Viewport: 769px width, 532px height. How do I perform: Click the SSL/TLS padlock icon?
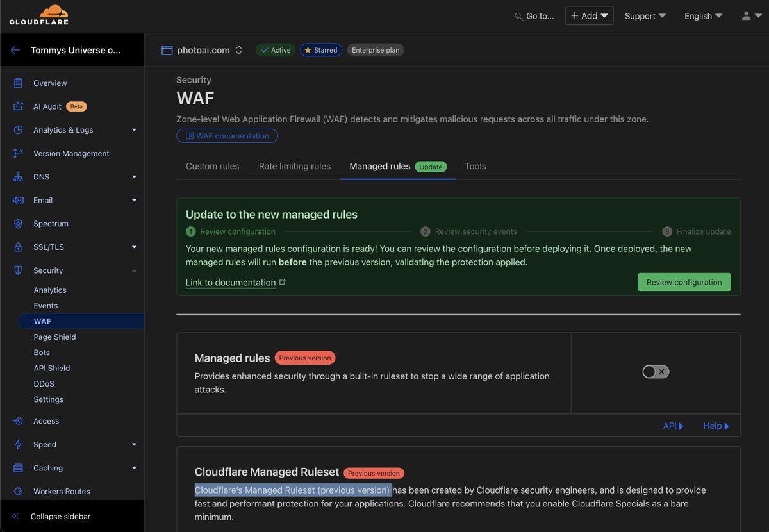(x=19, y=247)
